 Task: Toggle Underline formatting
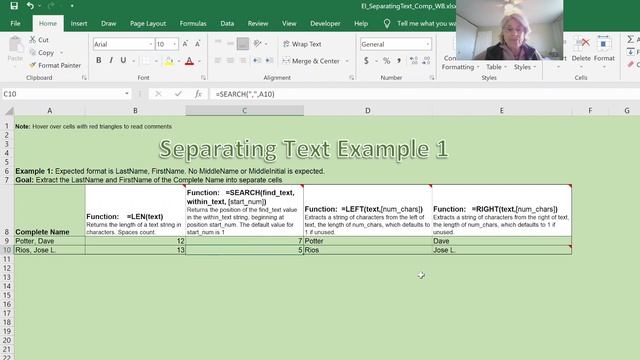(x=123, y=60)
